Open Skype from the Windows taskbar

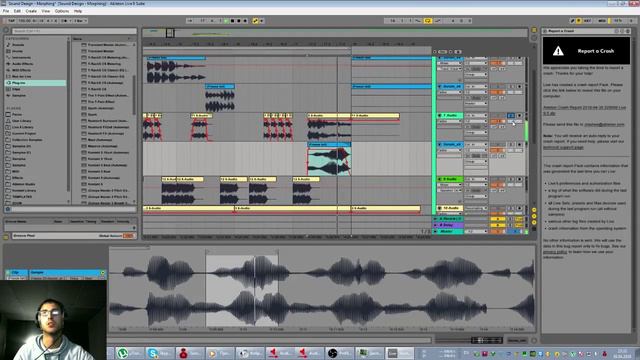pos(159,353)
